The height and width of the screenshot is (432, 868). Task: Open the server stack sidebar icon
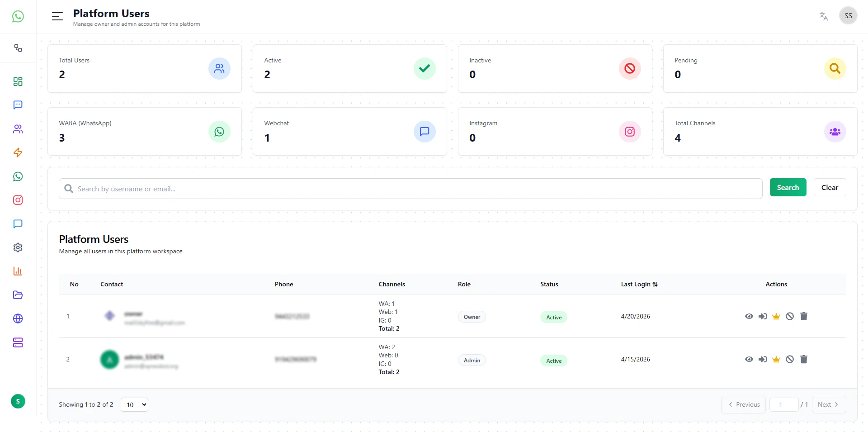(x=18, y=342)
